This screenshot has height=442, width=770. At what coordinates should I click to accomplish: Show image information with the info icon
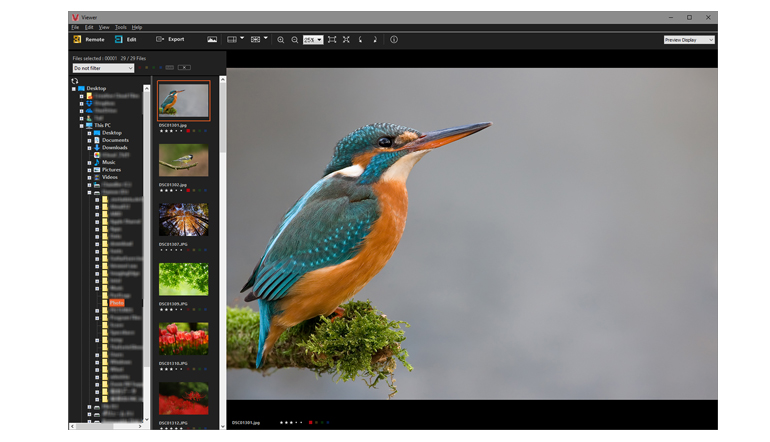pyautogui.click(x=393, y=39)
